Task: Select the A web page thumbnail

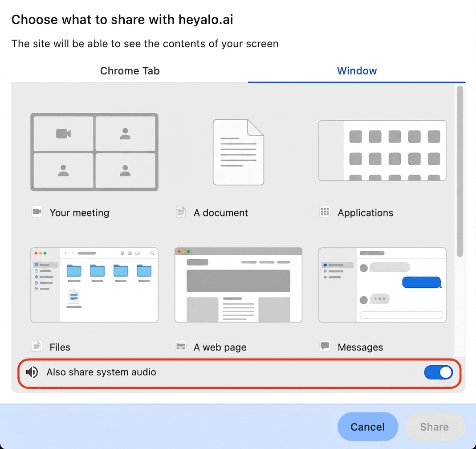Action: click(238, 285)
